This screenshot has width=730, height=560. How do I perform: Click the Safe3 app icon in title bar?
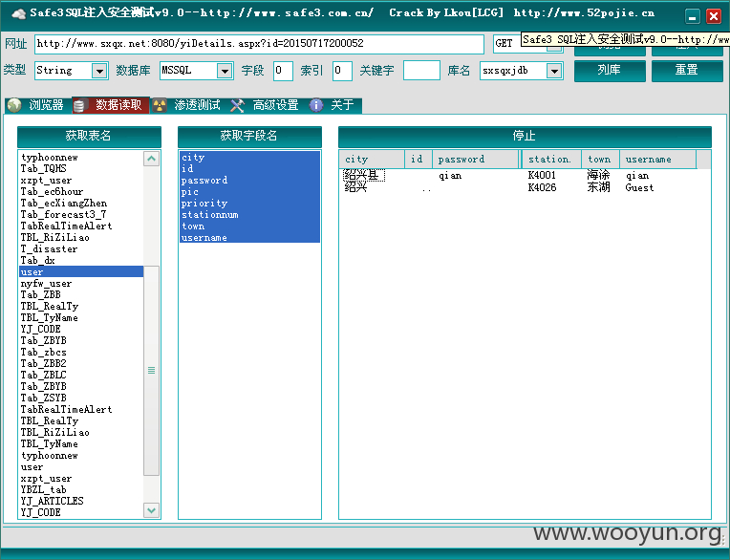pos(18,13)
